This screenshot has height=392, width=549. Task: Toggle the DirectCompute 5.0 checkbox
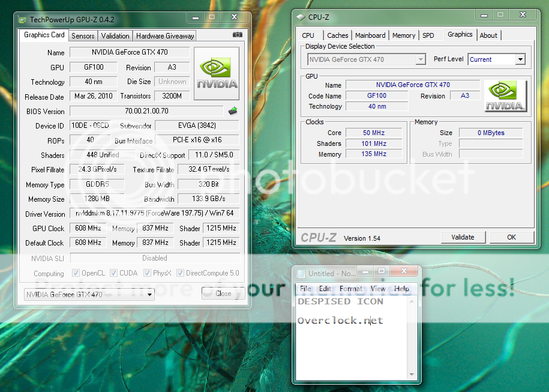180,273
